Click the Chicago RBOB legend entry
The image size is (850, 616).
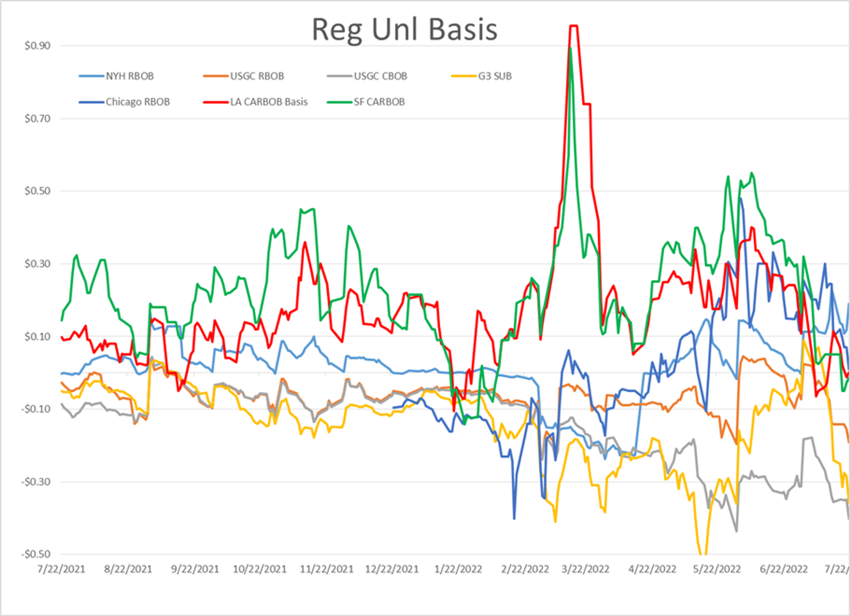pos(124,102)
